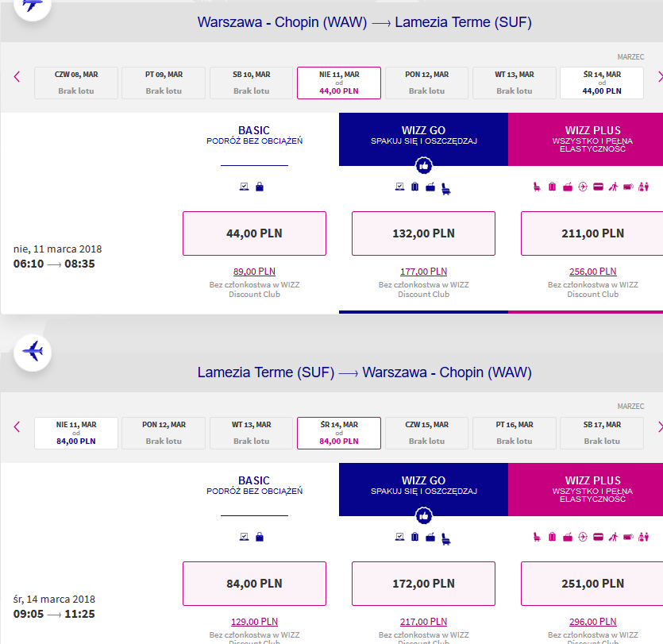Choose the 44,00 PLN BASIC outbound fare
The width and height of the screenshot is (663, 644).
coord(254,233)
